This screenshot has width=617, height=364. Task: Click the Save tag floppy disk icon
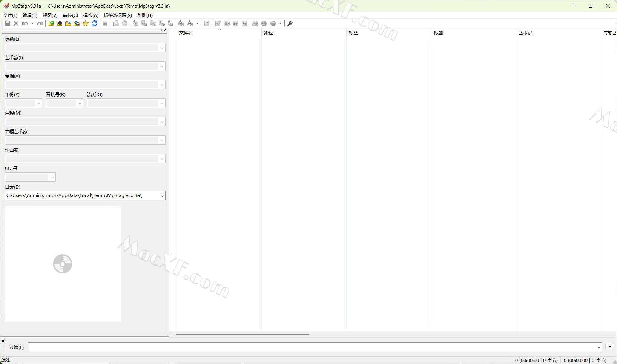(x=7, y=23)
